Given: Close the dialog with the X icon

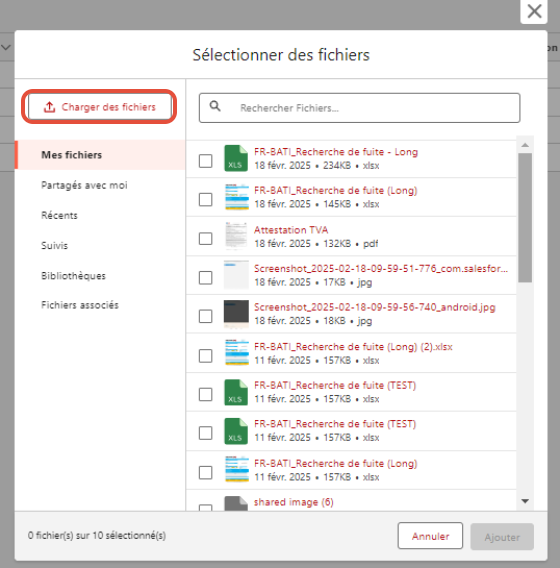Looking at the screenshot, I should click(x=534, y=11).
